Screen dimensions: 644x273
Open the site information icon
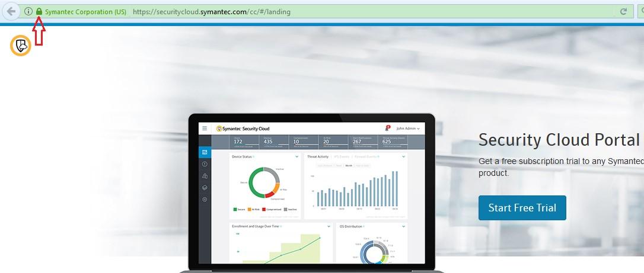[28, 11]
